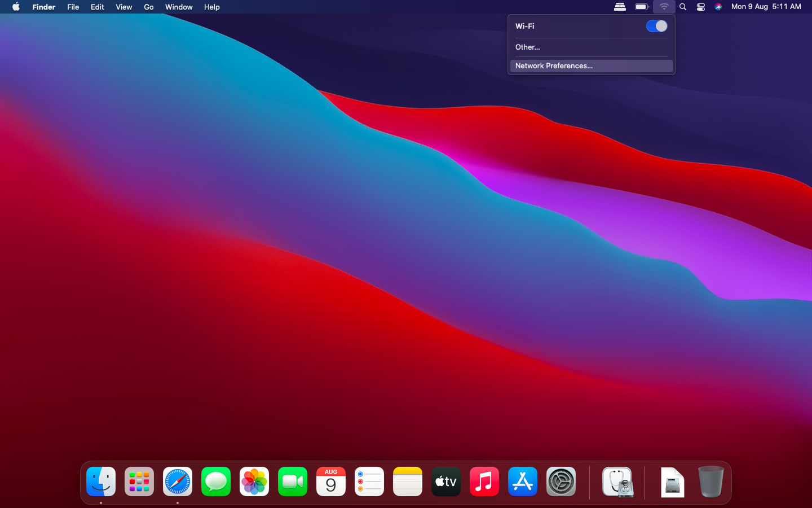
Task: Open Photos app from Dock
Action: tap(254, 482)
